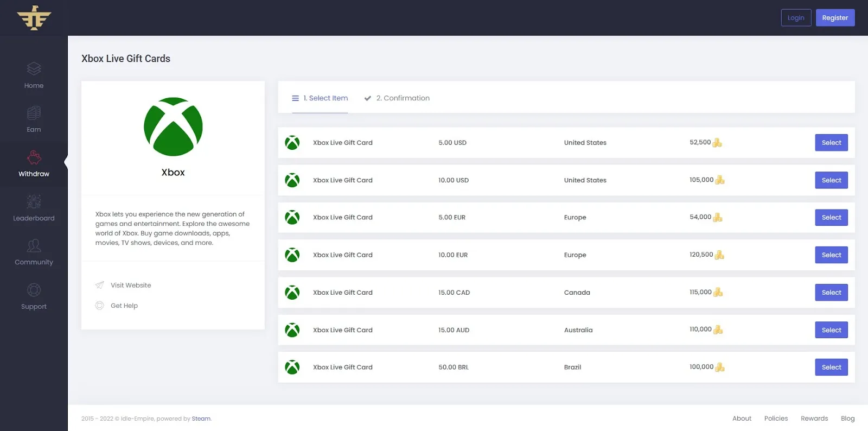Click Xbox icon in 5.00 USD row
Image resolution: width=868 pixels, height=431 pixels.
tap(292, 143)
